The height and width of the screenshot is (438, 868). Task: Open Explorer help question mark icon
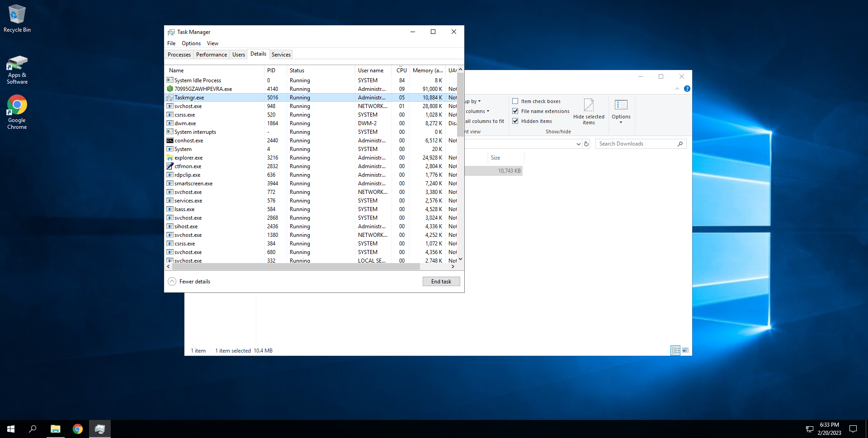[x=687, y=89]
